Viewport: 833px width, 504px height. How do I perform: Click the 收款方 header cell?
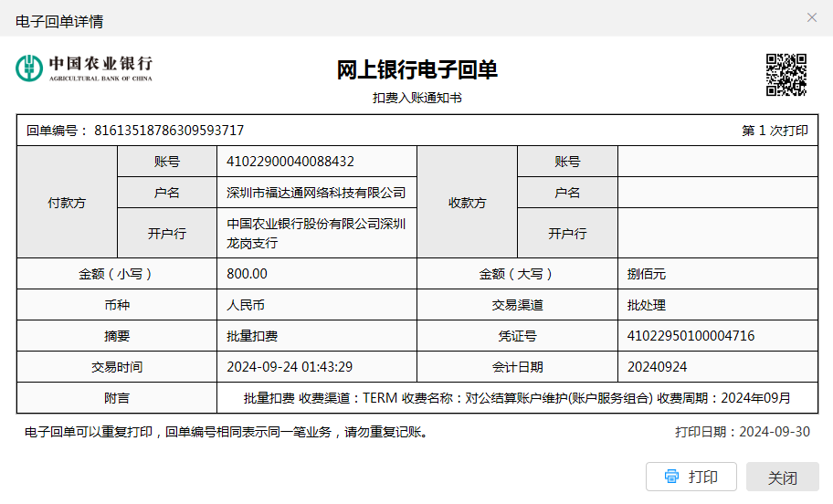468,203
